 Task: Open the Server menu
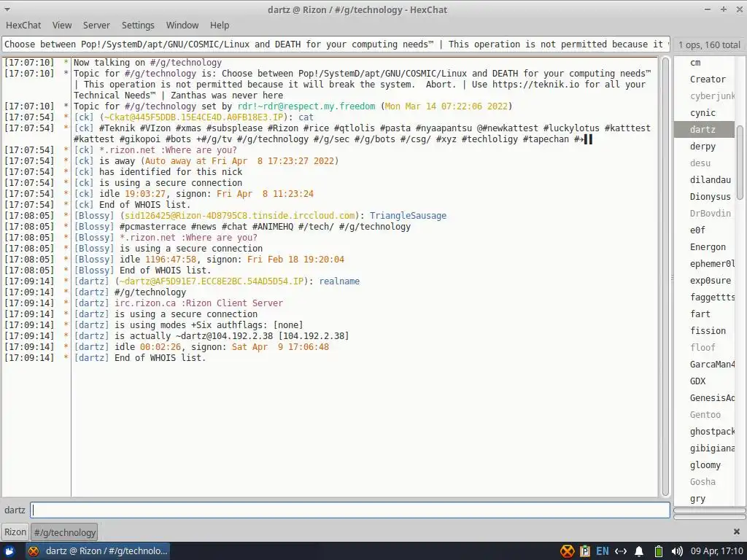[96, 26]
